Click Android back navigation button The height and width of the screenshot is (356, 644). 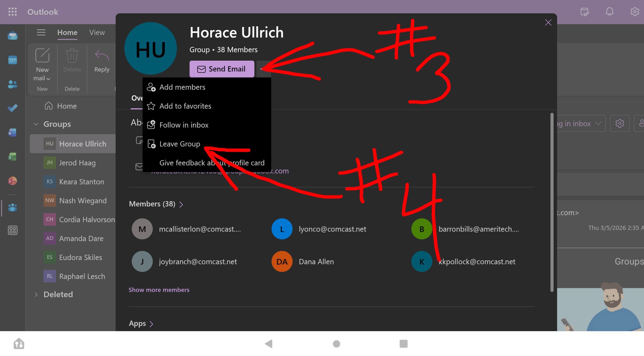point(269,344)
